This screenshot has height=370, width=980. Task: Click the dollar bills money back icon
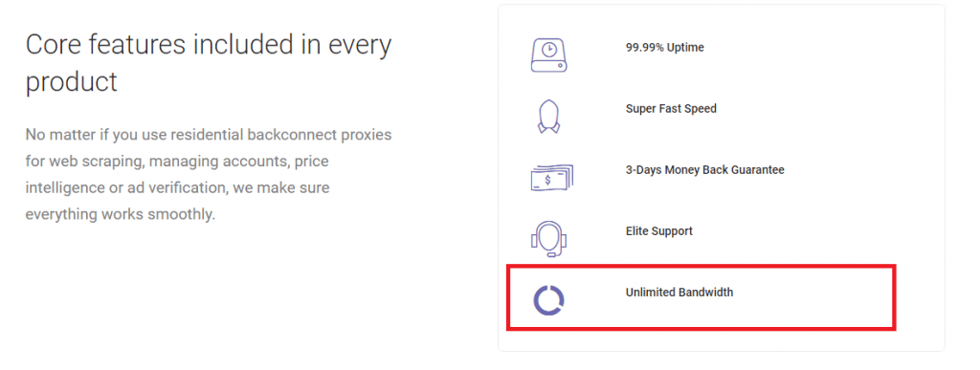click(548, 177)
